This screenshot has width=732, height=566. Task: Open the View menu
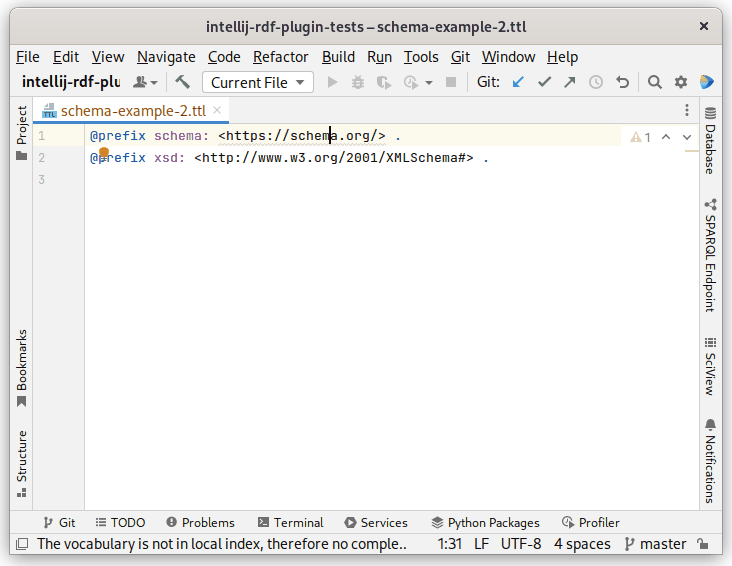click(x=108, y=57)
